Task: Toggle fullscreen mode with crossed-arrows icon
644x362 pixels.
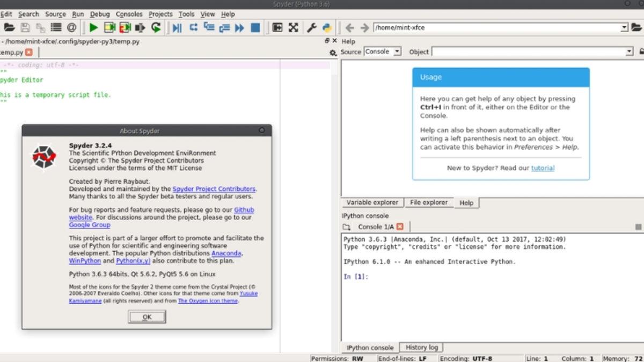Action: click(293, 27)
